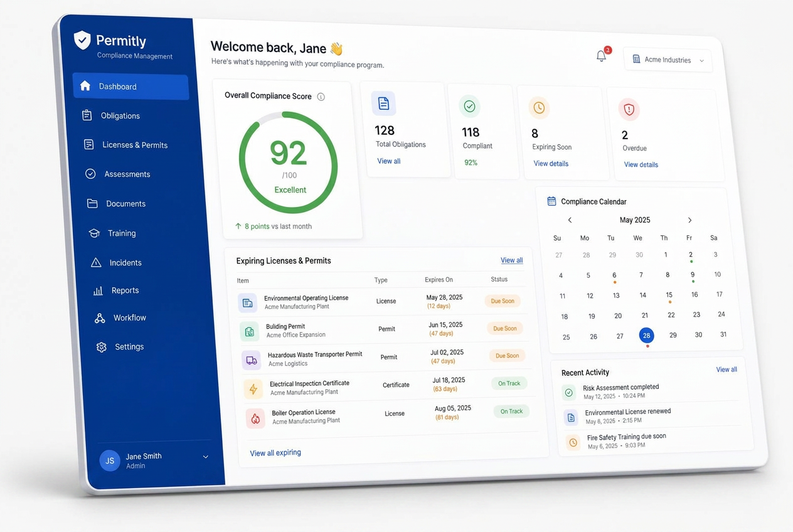This screenshot has width=793, height=532.
Task: Click On Track badge for Electrical Inspection Certificate
Action: click(509, 383)
